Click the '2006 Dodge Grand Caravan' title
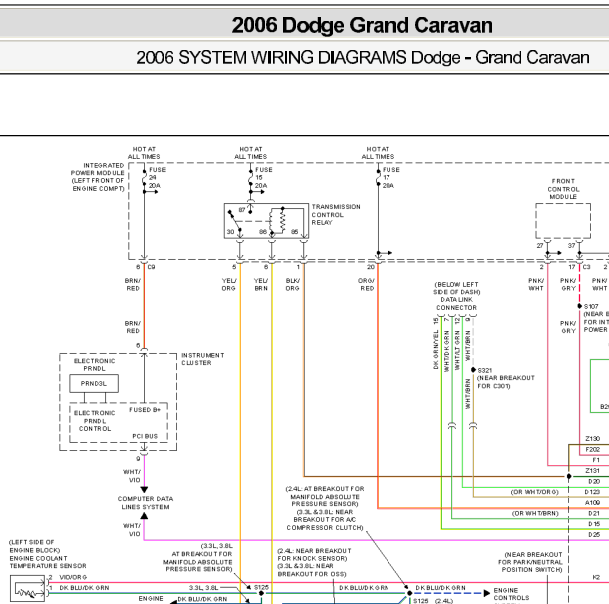Image resolution: width=609 pixels, height=604 pixels. pos(362,25)
